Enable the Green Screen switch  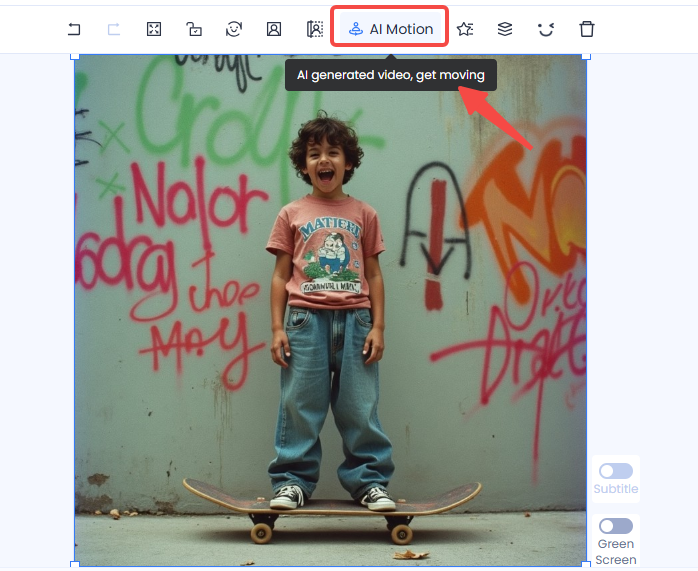[615, 526]
